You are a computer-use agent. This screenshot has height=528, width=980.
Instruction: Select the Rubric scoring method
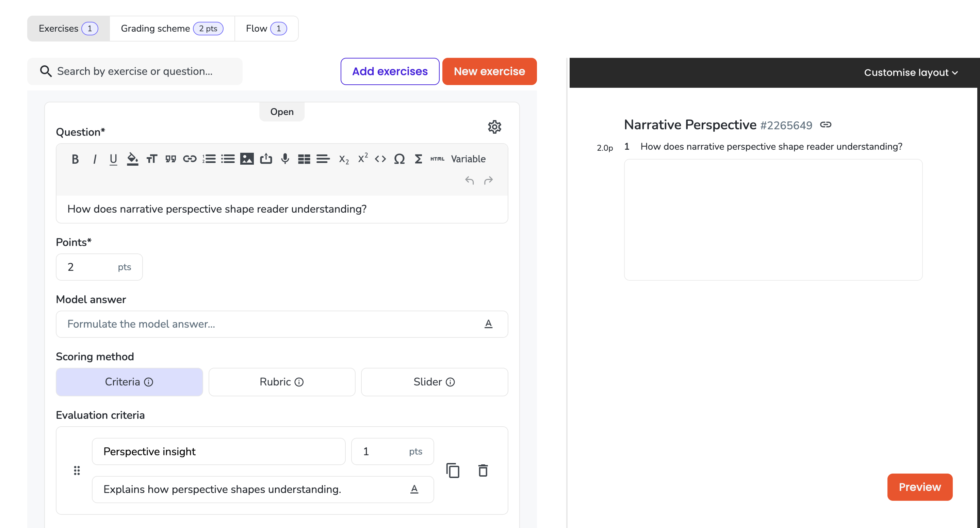tap(281, 382)
